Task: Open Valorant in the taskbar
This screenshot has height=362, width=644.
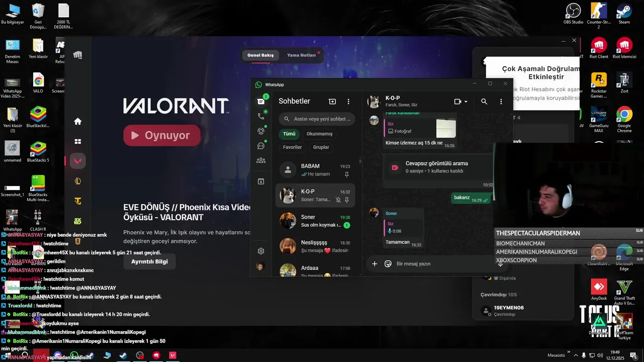Action: click(173, 355)
